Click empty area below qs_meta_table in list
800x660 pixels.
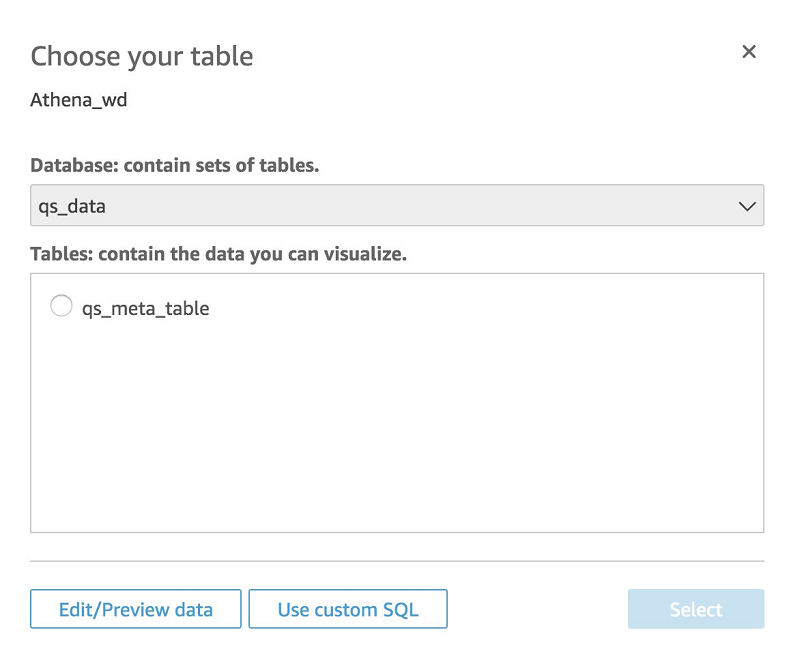[x=397, y=430]
